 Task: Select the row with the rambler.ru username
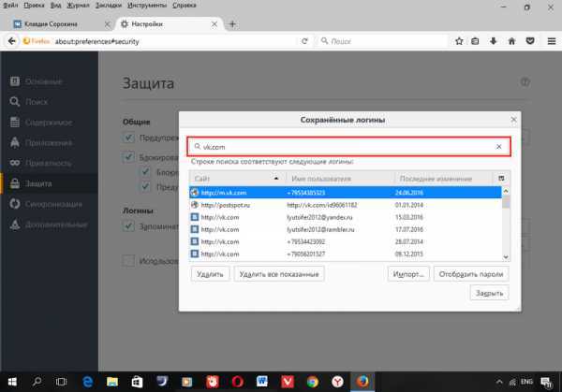[346, 229]
